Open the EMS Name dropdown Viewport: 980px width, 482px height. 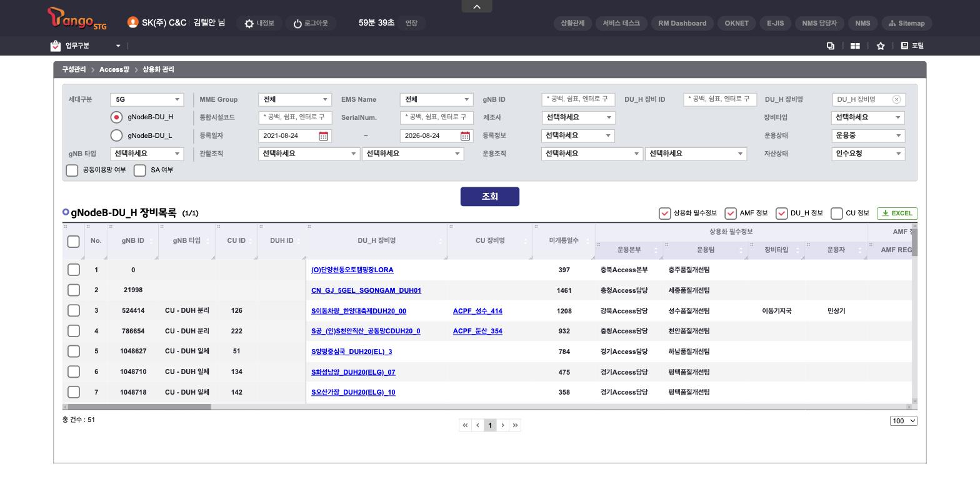tap(436, 99)
